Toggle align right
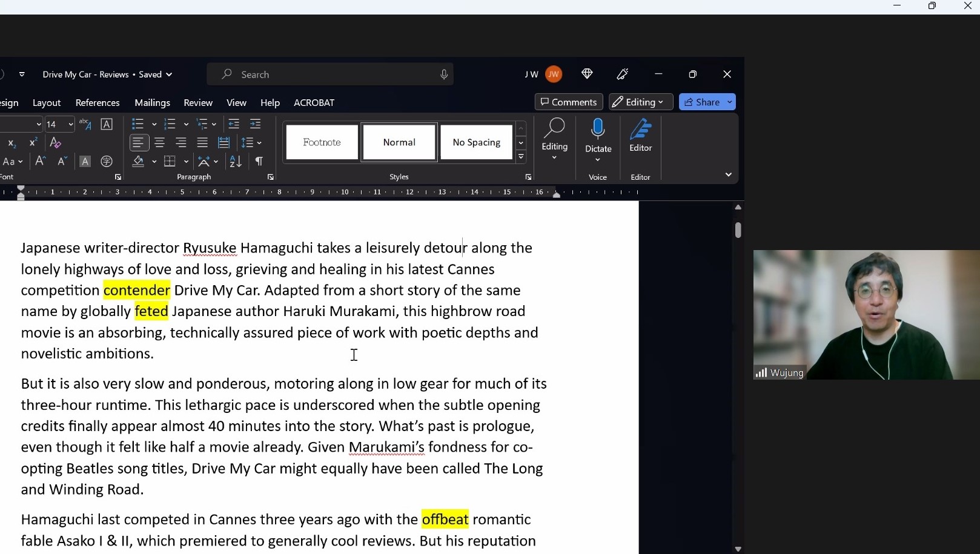This screenshot has width=980, height=554. tap(181, 143)
